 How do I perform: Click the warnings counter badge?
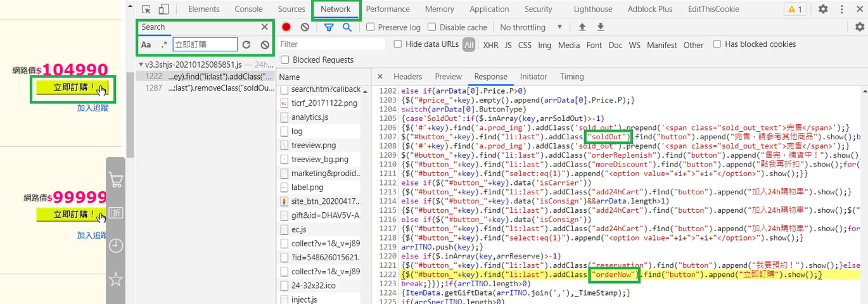tap(795, 9)
